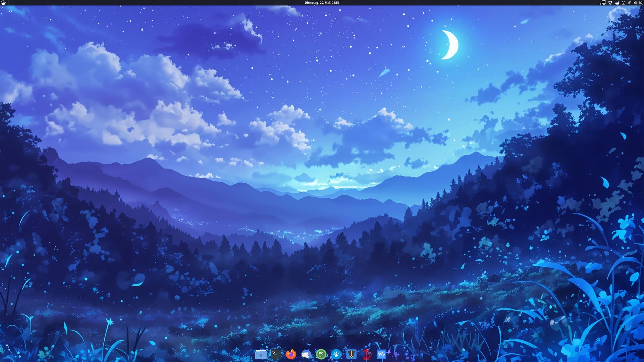Open the home folder file manager in dock

[x=261, y=354]
